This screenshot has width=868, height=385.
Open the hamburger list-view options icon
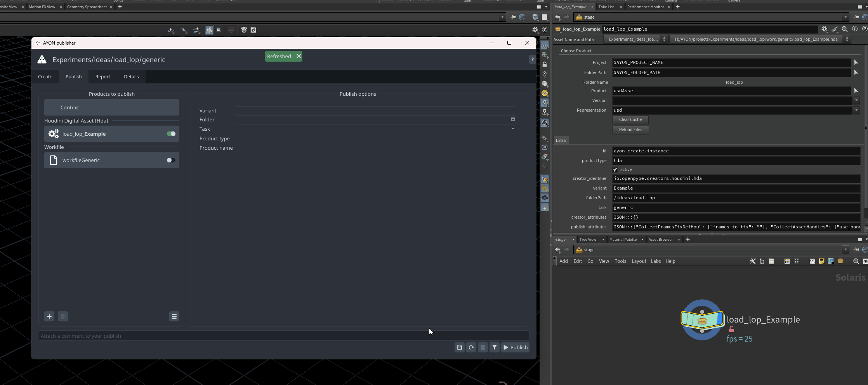coord(174,316)
